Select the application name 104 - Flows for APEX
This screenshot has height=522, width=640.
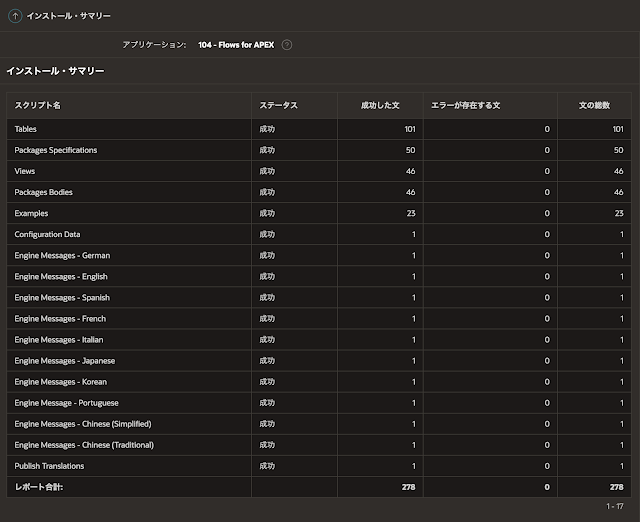(x=236, y=45)
